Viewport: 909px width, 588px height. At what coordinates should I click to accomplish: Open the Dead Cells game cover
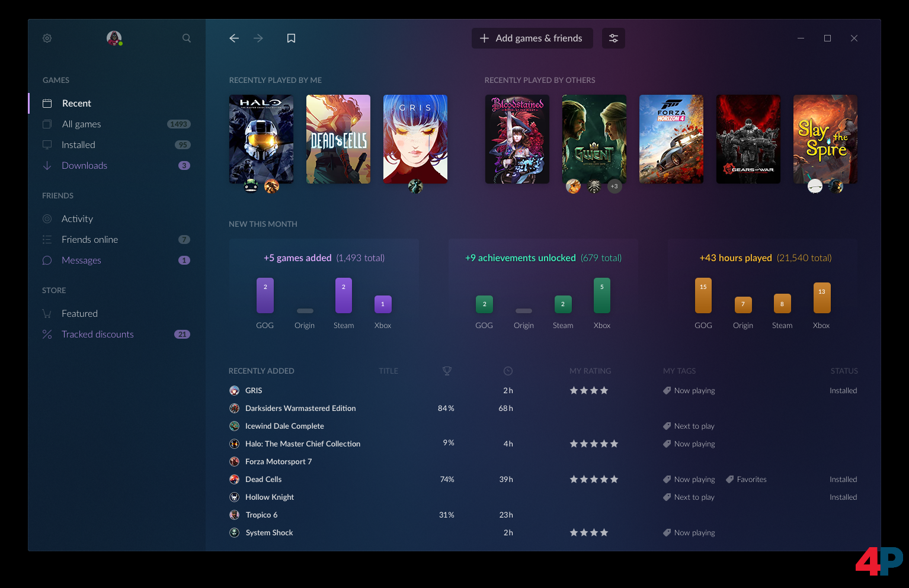pyautogui.click(x=338, y=139)
